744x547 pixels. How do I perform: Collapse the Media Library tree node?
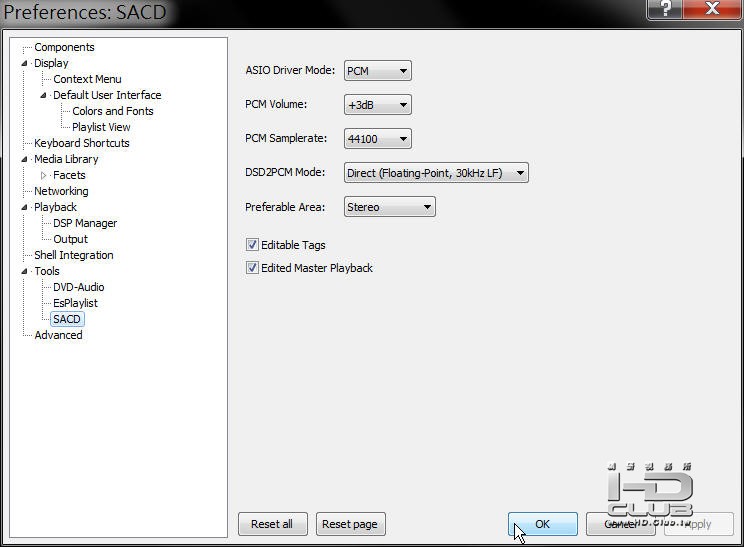(x=24, y=159)
